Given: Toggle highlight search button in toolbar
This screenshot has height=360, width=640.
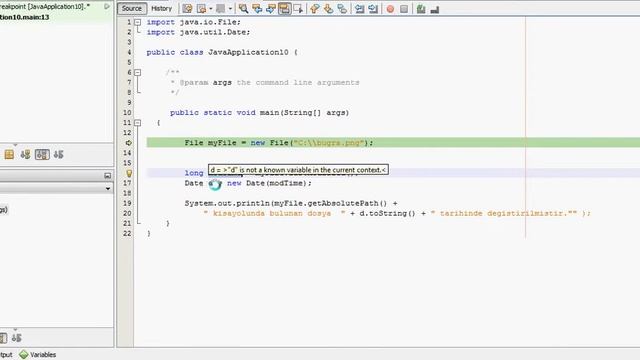Looking at the screenshot, I should pos(284,9).
